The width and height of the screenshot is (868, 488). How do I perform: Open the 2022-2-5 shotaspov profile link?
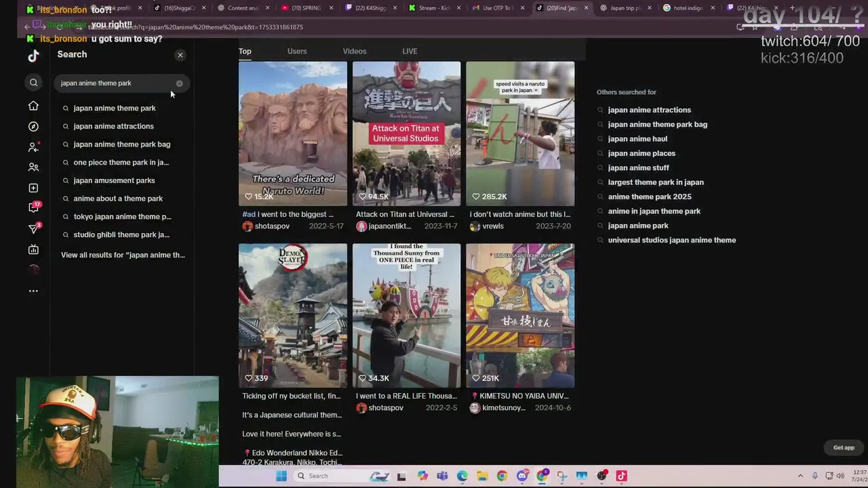point(380,408)
